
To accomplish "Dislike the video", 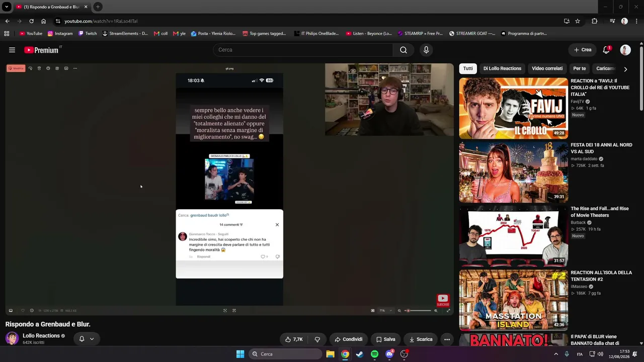I will click(x=317, y=339).
